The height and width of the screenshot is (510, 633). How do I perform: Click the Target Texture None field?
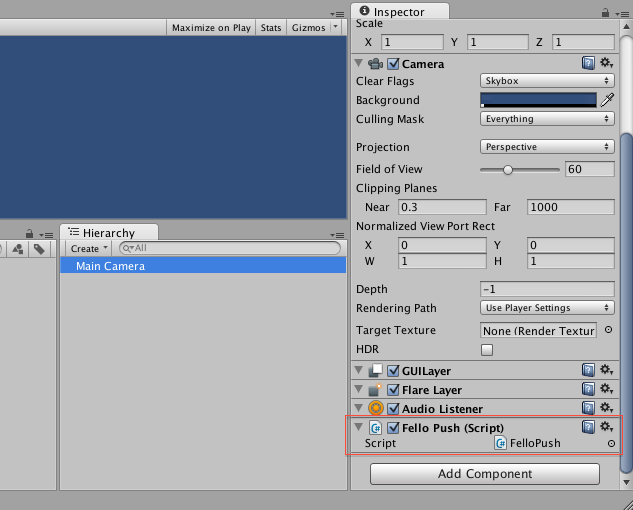point(538,330)
